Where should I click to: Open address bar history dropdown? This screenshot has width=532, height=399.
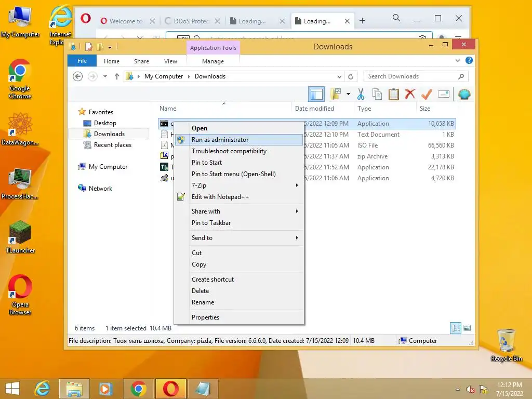pos(339,77)
